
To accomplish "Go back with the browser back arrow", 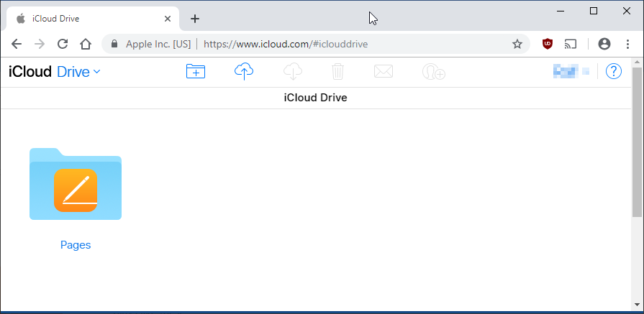I will point(17,44).
